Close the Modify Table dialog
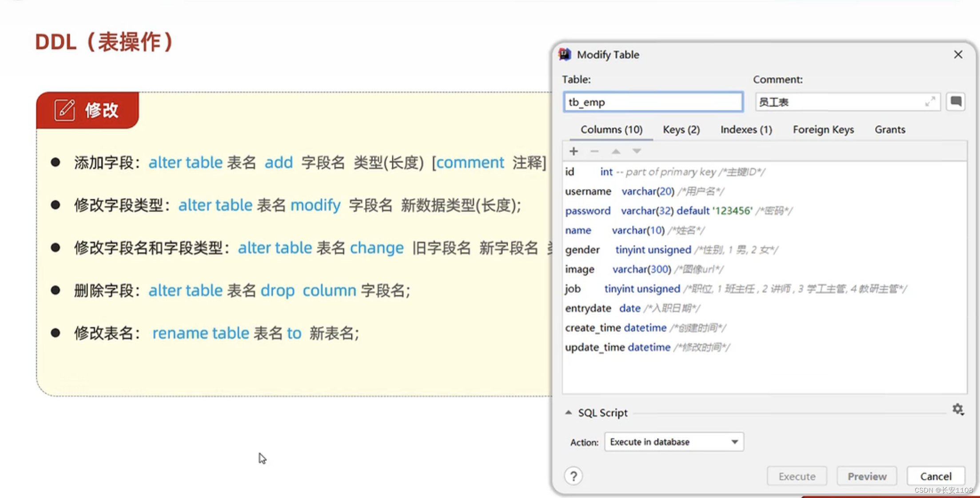The height and width of the screenshot is (498, 980). tap(958, 54)
